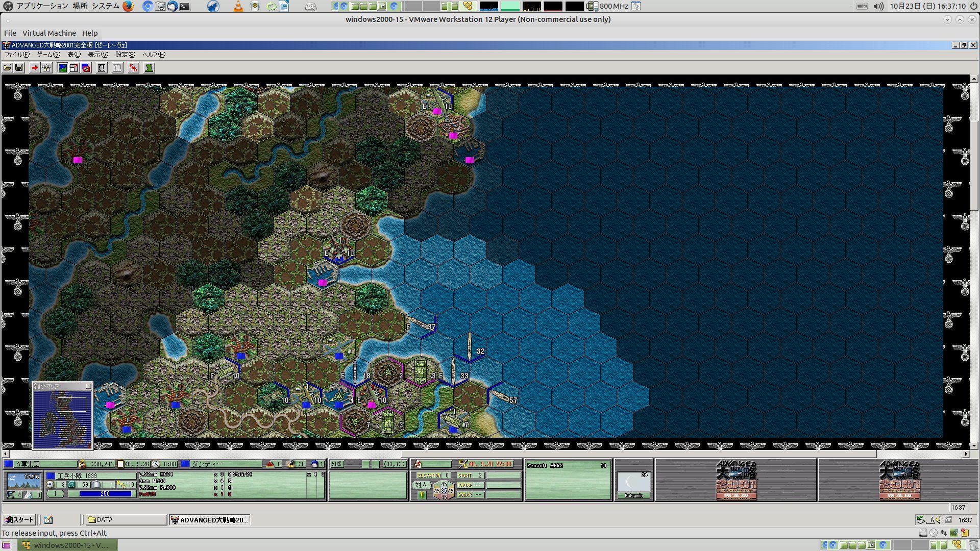Click the Windows quick launch icon beside スタート

tap(48, 520)
